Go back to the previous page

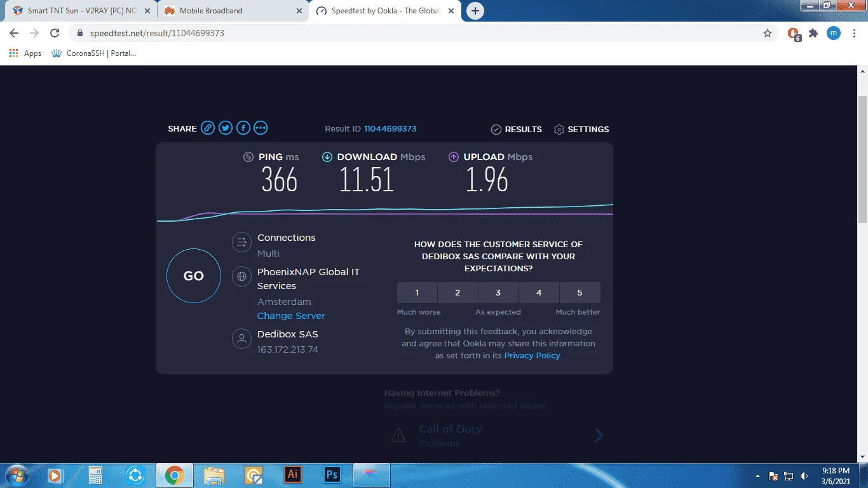[14, 33]
